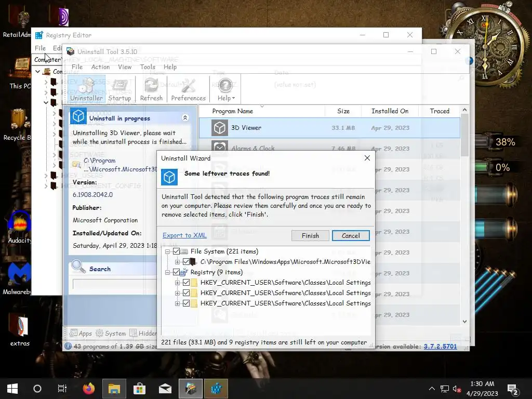Viewport: 532px width, 399px height.
Task: Launch Firefox from the taskbar
Action: click(x=89, y=389)
